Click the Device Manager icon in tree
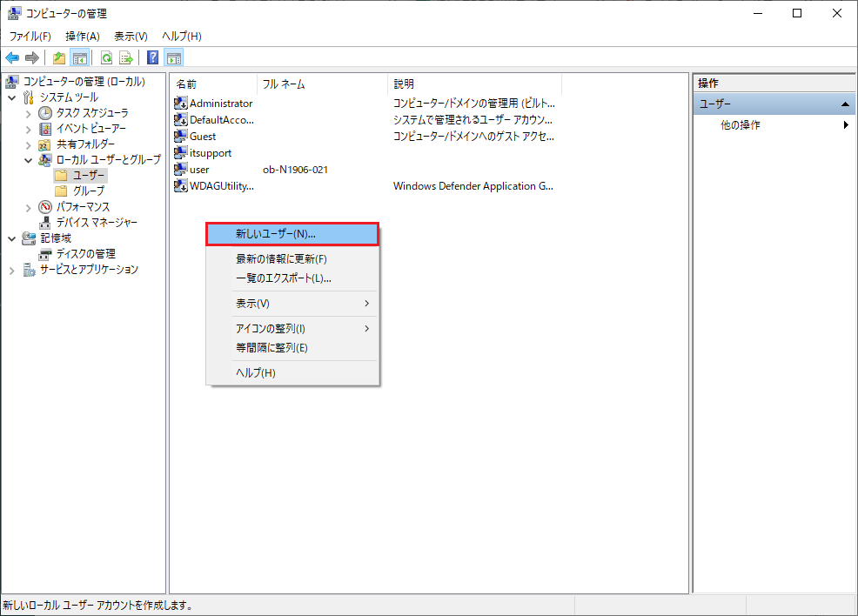Image resolution: width=858 pixels, height=616 pixels. click(45, 223)
